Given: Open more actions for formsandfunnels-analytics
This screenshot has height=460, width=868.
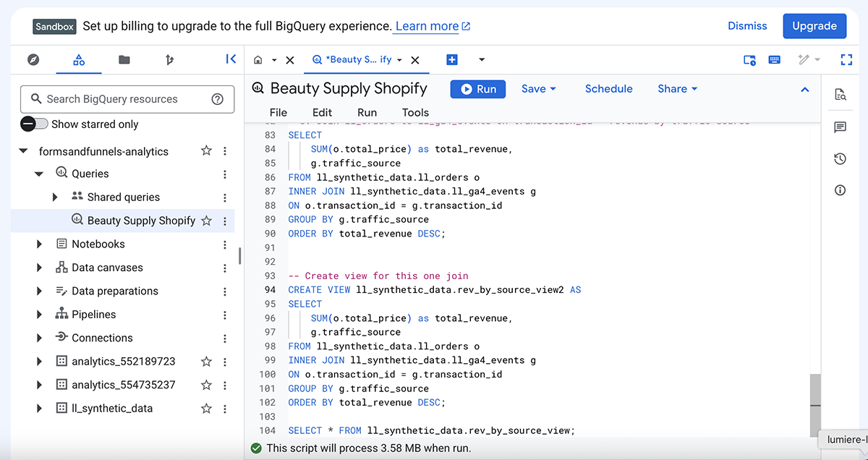Looking at the screenshot, I should (225, 151).
